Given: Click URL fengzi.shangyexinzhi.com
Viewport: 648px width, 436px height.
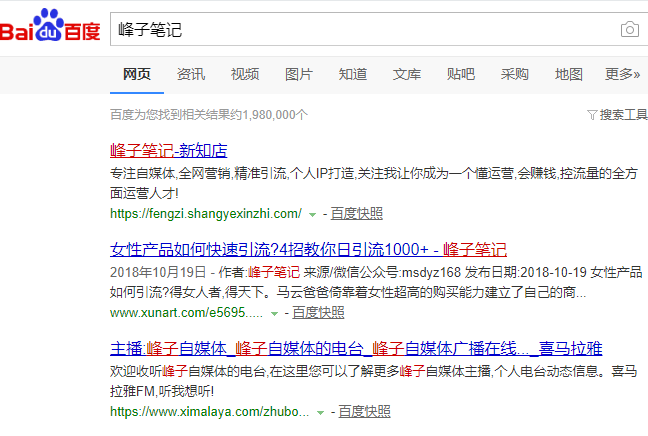Looking at the screenshot, I should [206, 214].
